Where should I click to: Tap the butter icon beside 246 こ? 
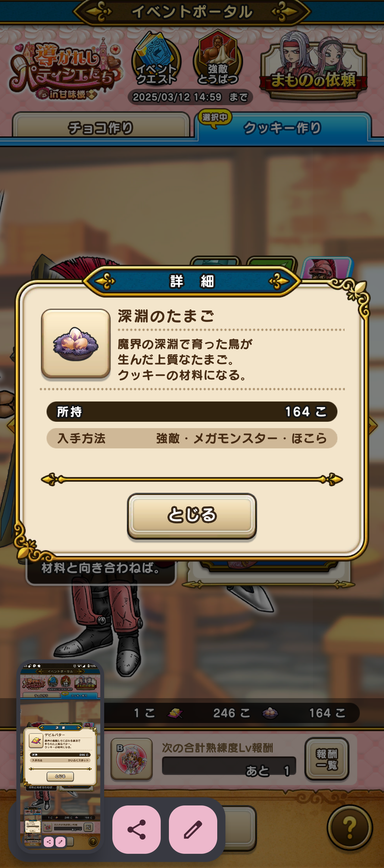tap(175, 713)
